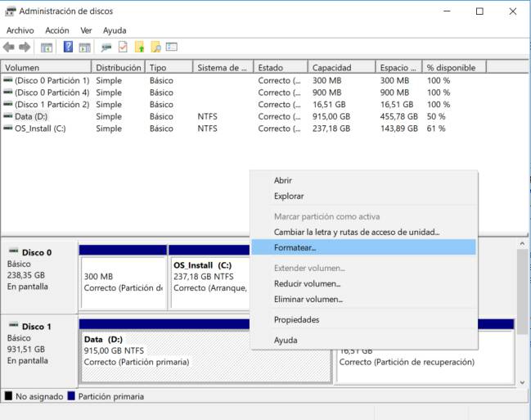Click the 50 % available cell

tap(436, 116)
